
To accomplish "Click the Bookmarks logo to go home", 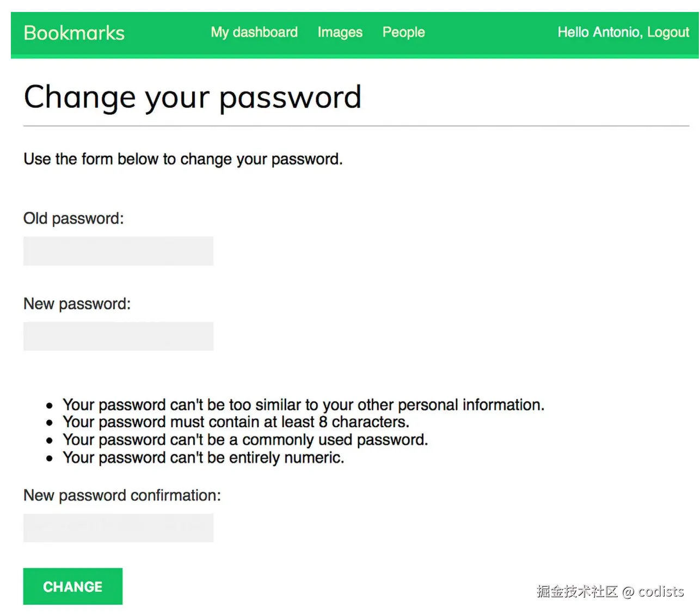I will tap(73, 33).
